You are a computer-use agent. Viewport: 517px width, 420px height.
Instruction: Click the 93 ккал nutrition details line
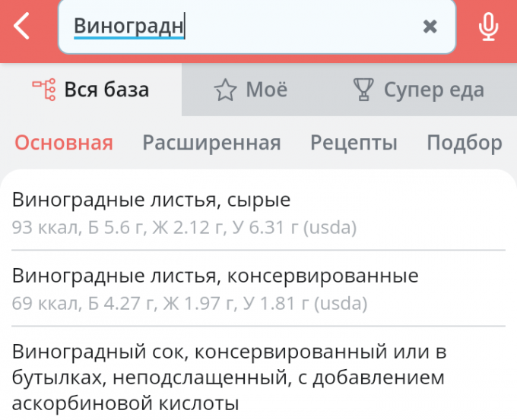(x=184, y=227)
